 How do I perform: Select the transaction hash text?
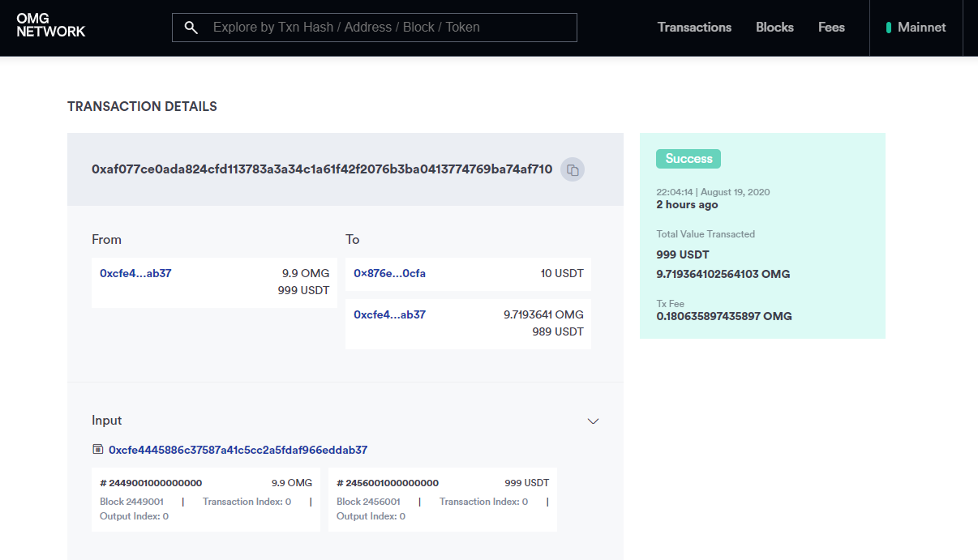[x=322, y=169]
